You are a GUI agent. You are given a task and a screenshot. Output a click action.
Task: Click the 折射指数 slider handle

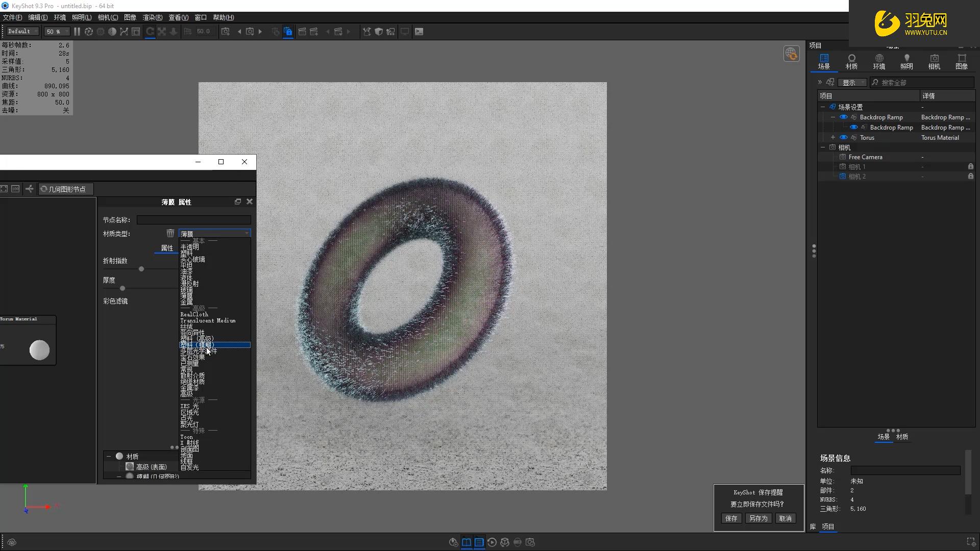coord(141,269)
